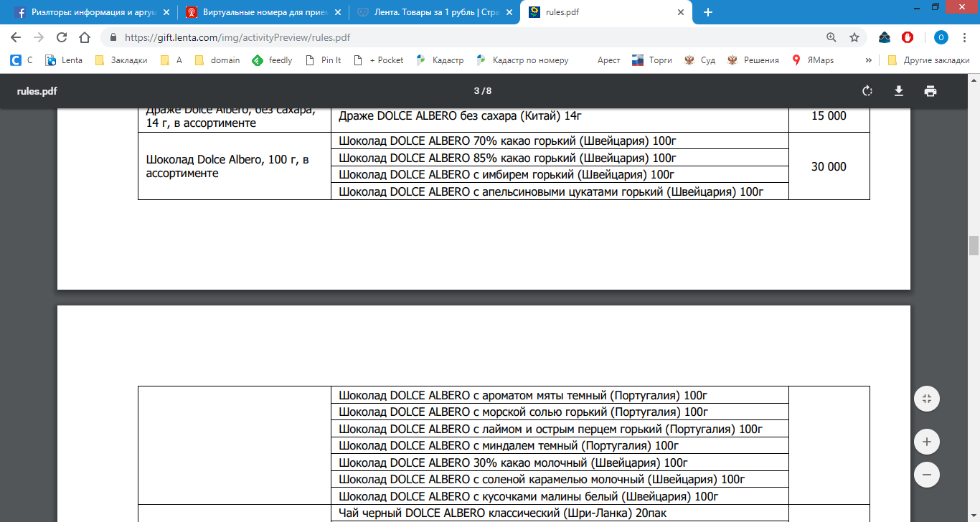Print the PDF document
This screenshot has height=522, width=980.
(930, 91)
